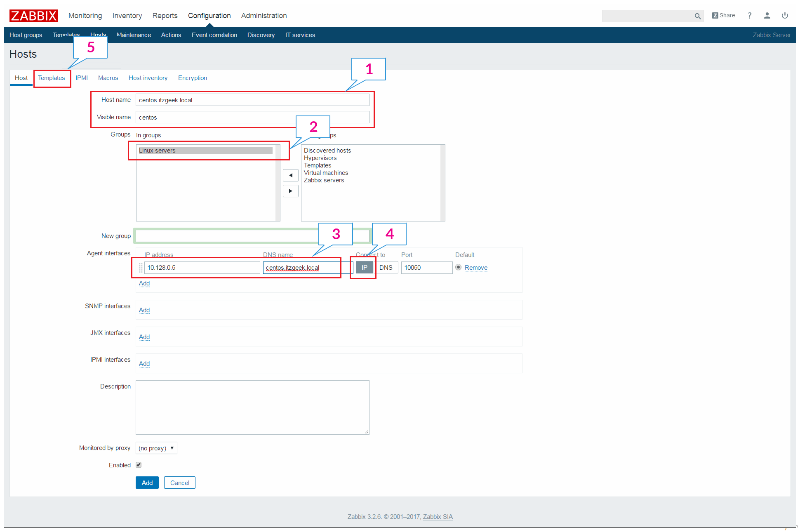800x532 pixels.
Task: Select Virtual machines group
Action: 326,173
